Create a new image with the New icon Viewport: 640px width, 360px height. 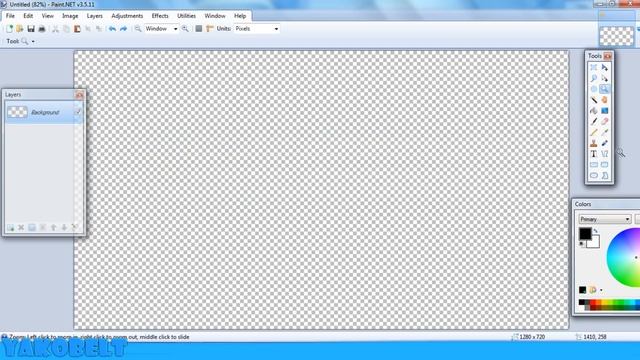tap(9, 29)
